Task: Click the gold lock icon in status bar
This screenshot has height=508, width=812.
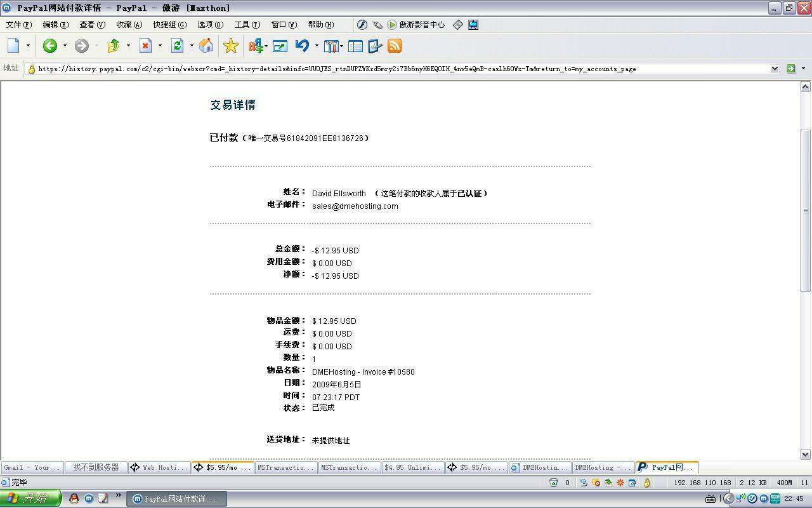Action: point(646,483)
